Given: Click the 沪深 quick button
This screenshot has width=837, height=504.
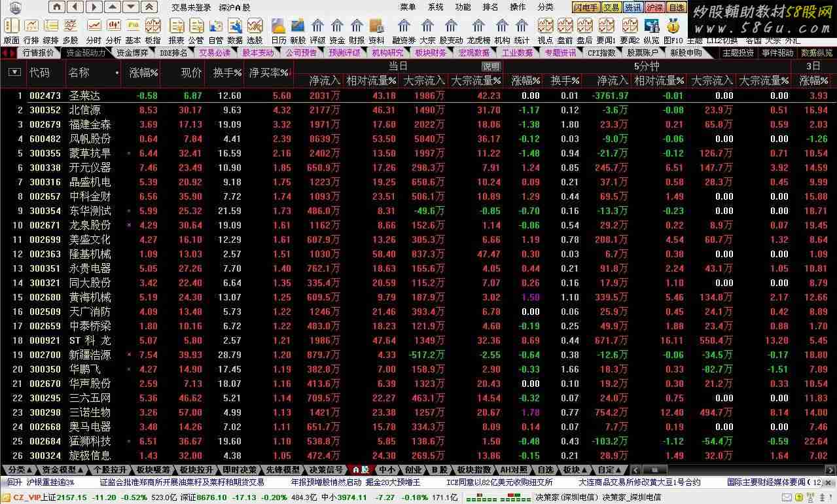Looking at the screenshot, I should [654, 8].
